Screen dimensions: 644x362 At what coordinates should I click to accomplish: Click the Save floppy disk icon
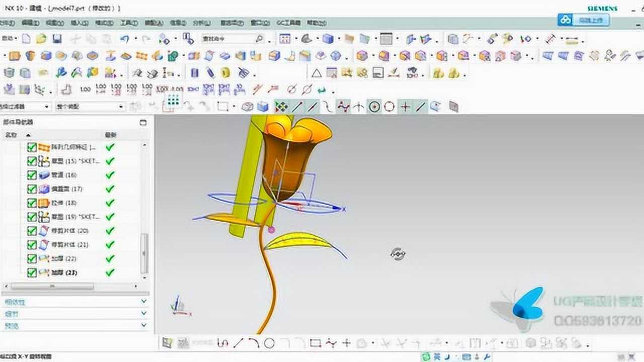click(57, 39)
